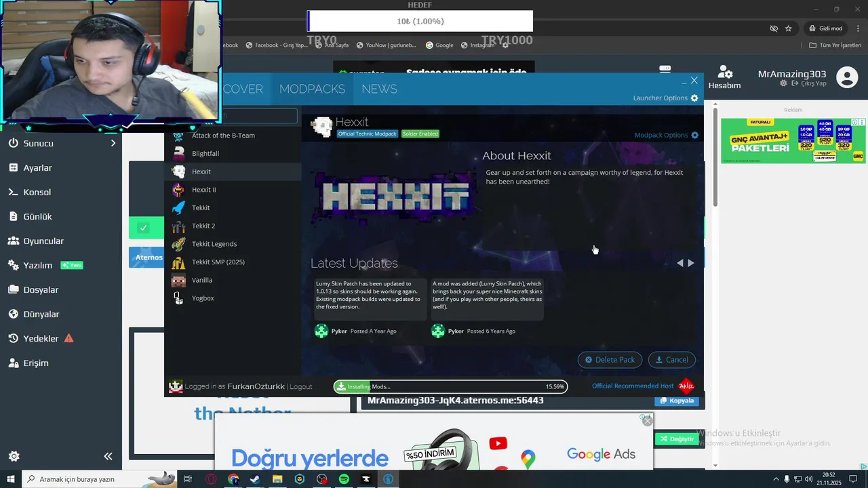The height and width of the screenshot is (488, 868).
Task: Click Kopyala to copy server address
Action: (677, 401)
